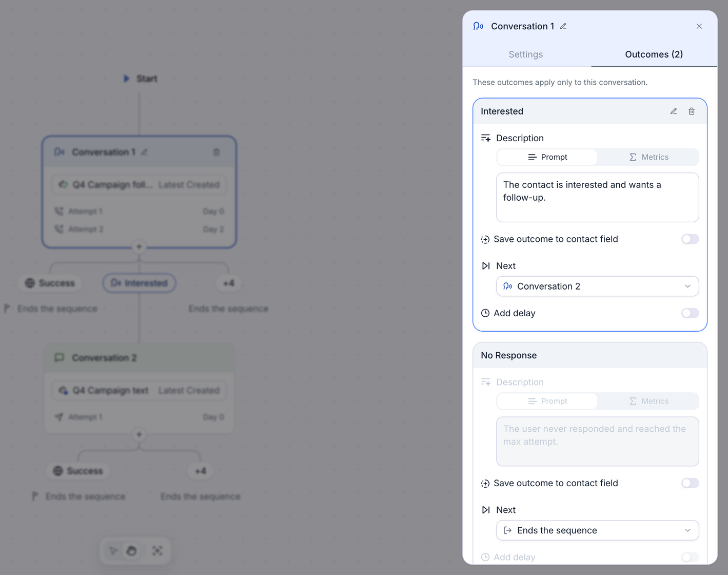728x575 pixels.
Task: Select Prompt tab in Interested description
Action: (547, 157)
